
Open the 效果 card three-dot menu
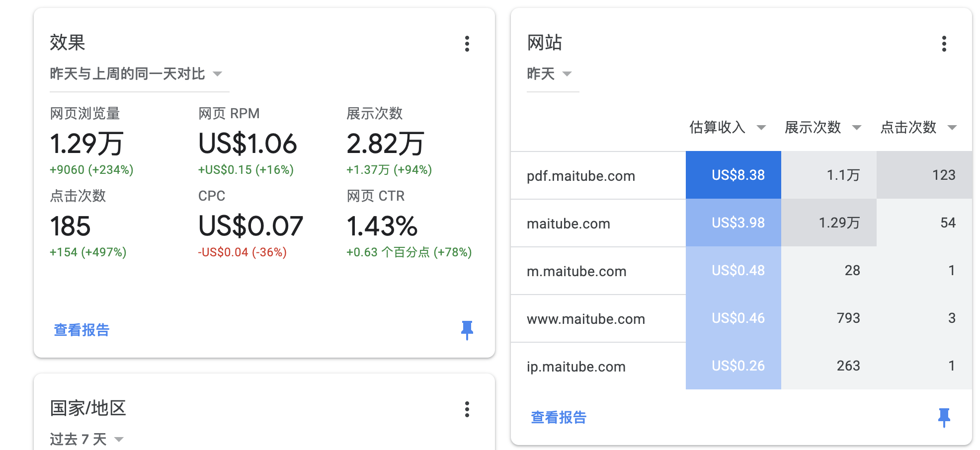coord(467,44)
